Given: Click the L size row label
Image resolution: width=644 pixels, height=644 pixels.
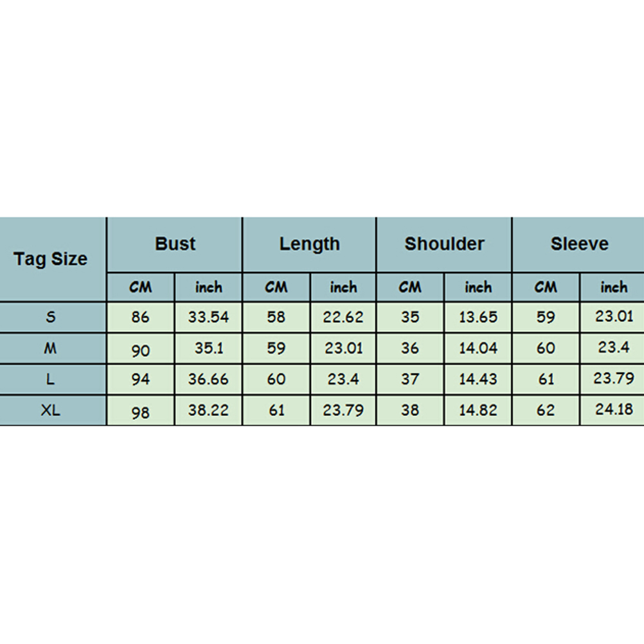Looking at the screenshot, I should tap(51, 379).
